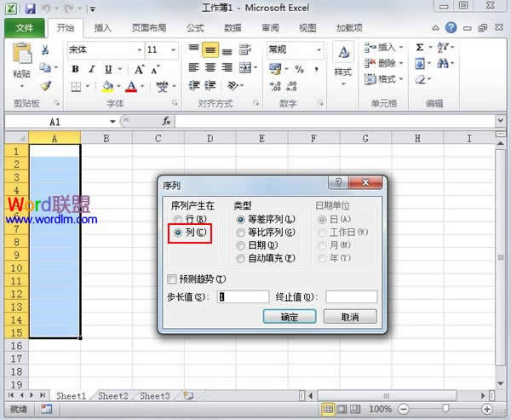Image resolution: width=511 pixels, height=420 pixels.
Task: Click the Save icon in quick access toolbar
Action: (30, 8)
